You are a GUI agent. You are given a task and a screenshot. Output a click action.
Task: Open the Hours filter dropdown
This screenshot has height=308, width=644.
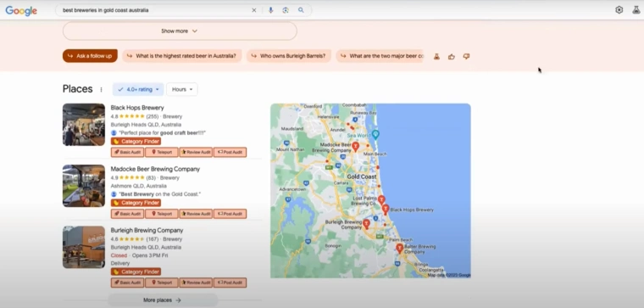pyautogui.click(x=182, y=89)
